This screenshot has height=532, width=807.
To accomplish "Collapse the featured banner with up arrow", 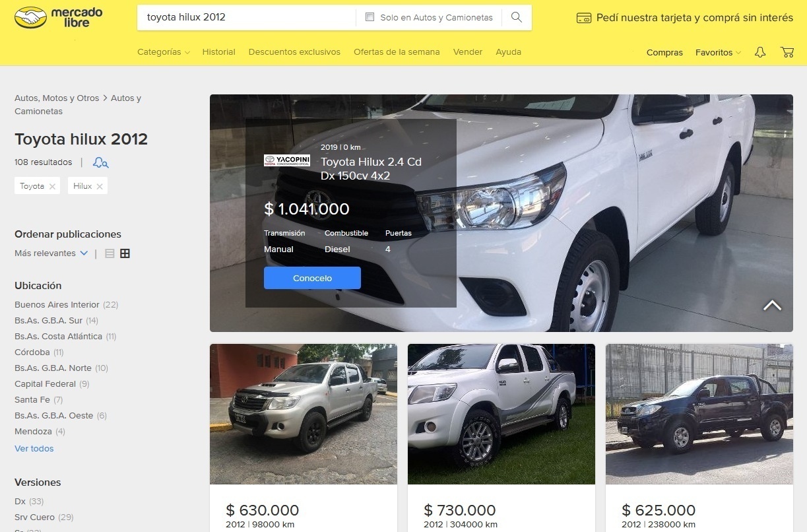I will (x=772, y=305).
